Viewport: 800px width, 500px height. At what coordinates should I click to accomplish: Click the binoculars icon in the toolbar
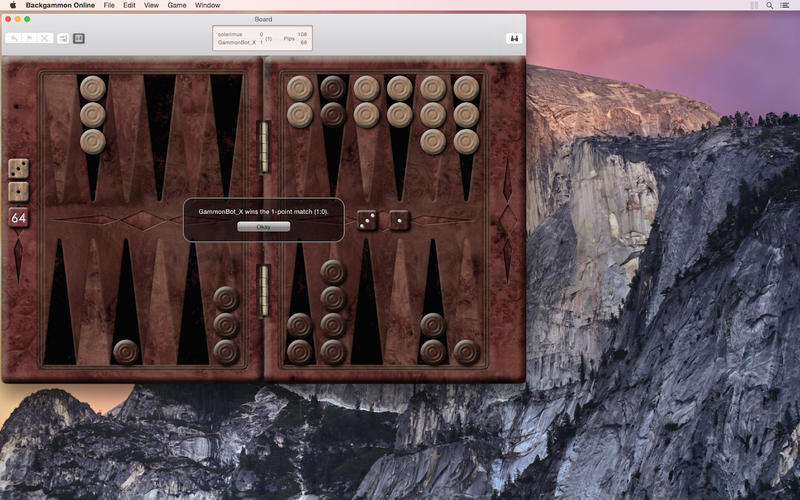click(x=514, y=38)
